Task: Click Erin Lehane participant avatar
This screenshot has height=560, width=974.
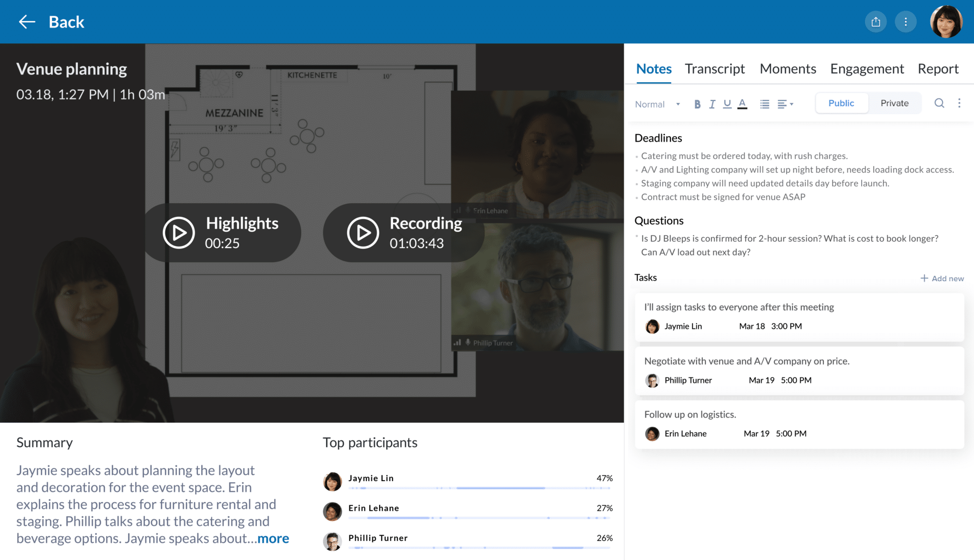Action: [332, 511]
